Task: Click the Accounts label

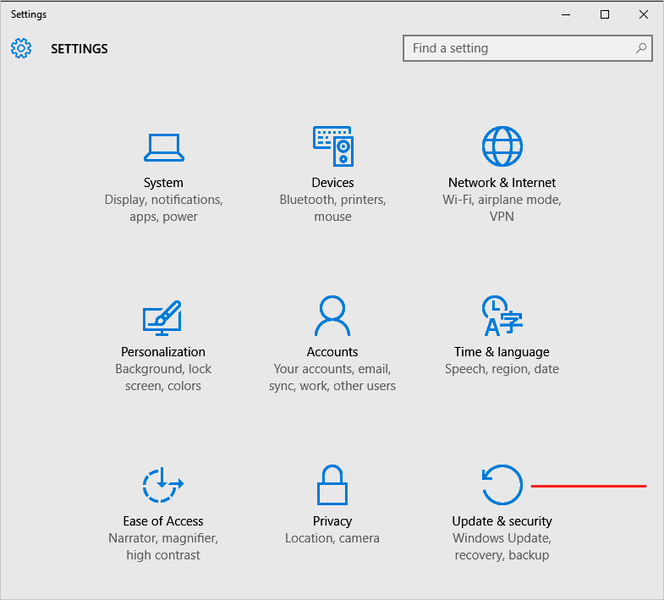Action: tap(332, 352)
